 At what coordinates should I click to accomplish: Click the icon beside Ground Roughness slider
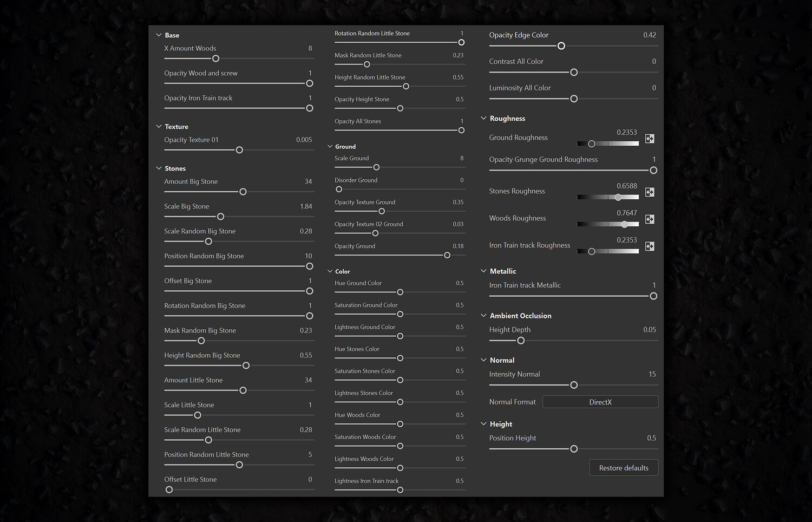[x=650, y=139]
